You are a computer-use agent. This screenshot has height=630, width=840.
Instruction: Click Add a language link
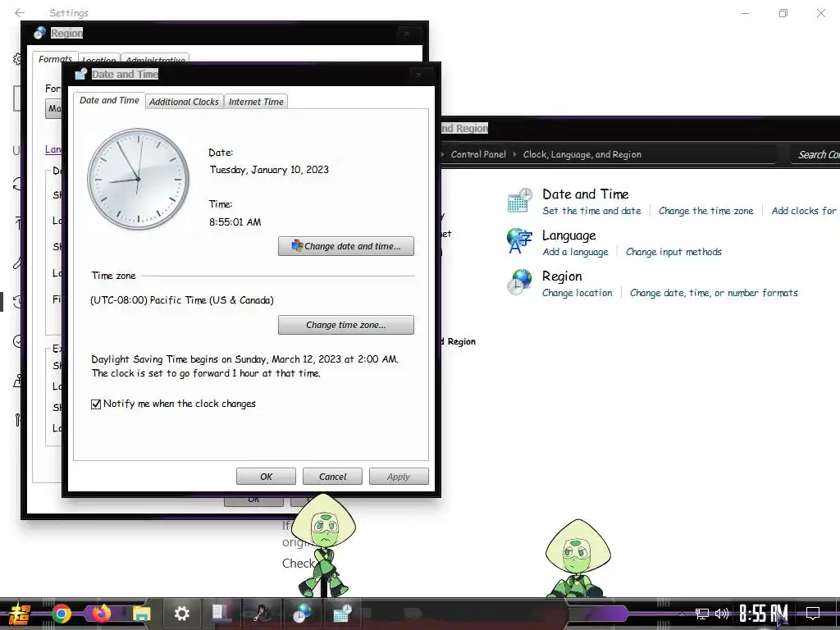click(x=575, y=252)
